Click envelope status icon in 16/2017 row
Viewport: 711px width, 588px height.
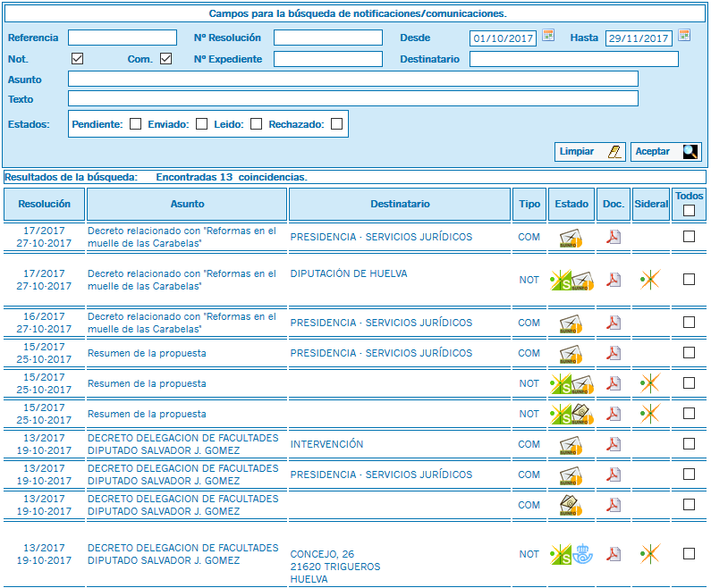click(571, 323)
